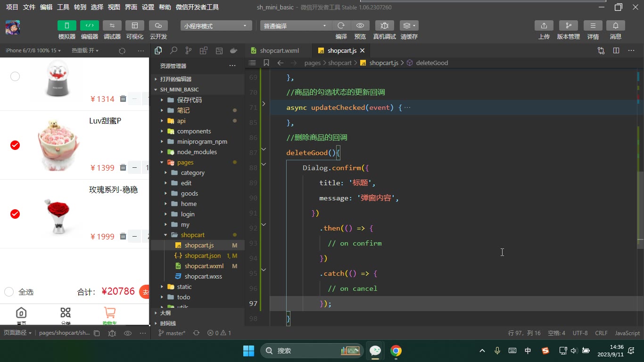644x362 pixels.
Task: Delete the ¥1399 Luv甜蜜P item via trash icon
Action: tap(123, 167)
